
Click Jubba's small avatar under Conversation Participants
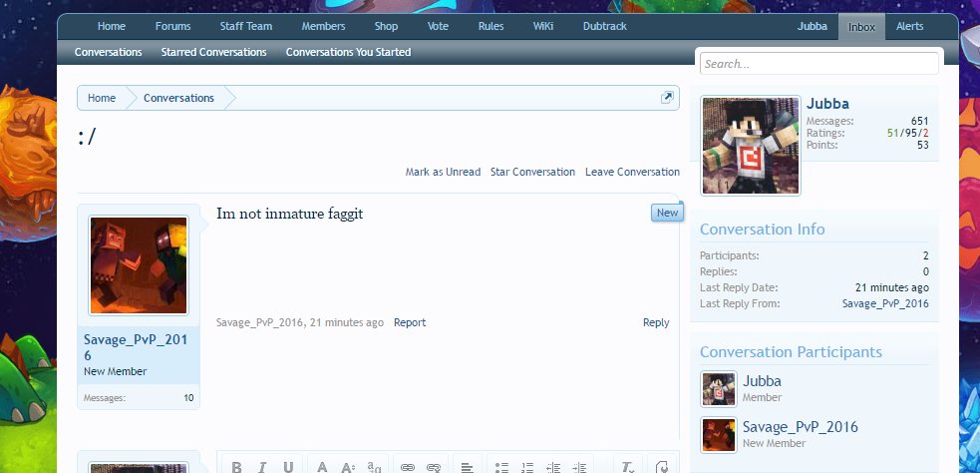(719, 388)
